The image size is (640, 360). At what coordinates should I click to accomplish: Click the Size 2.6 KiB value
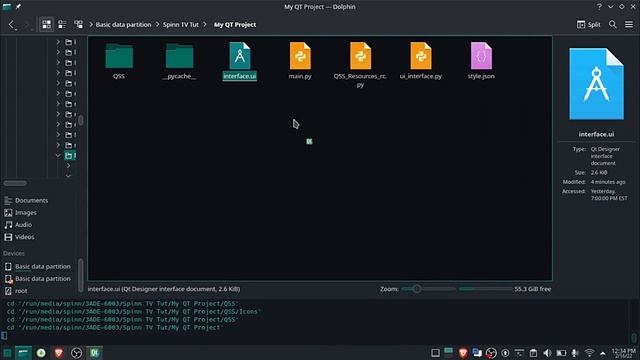pyautogui.click(x=599, y=173)
